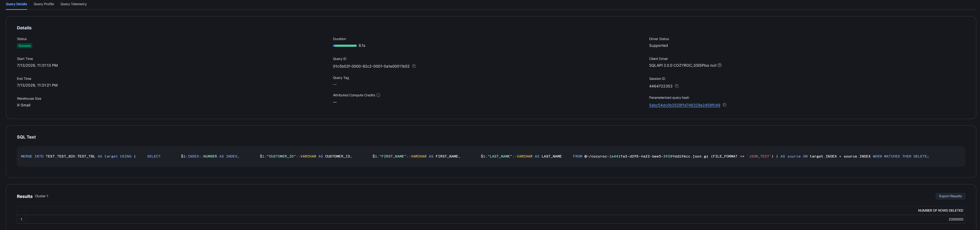Switch to Query Profile tab
Screen dimensions: 980x230
click(44, 4)
